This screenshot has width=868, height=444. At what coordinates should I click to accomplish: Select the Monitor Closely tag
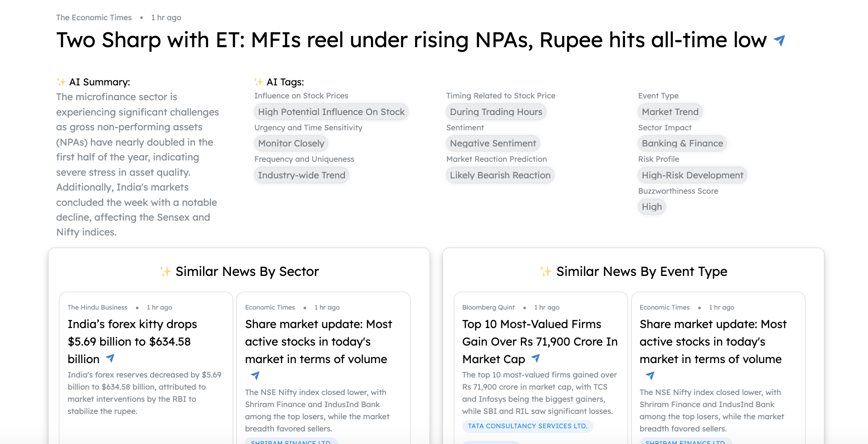tap(291, 143)
